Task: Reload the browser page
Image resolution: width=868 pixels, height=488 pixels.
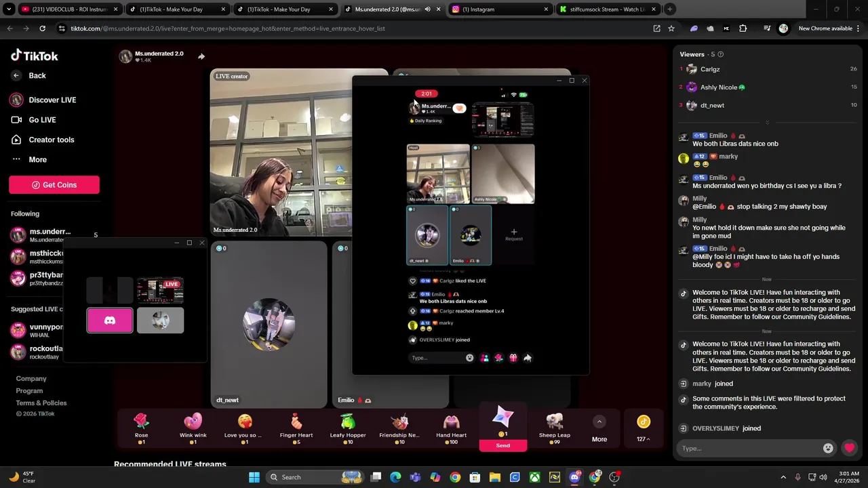Action: click(42, 28)
